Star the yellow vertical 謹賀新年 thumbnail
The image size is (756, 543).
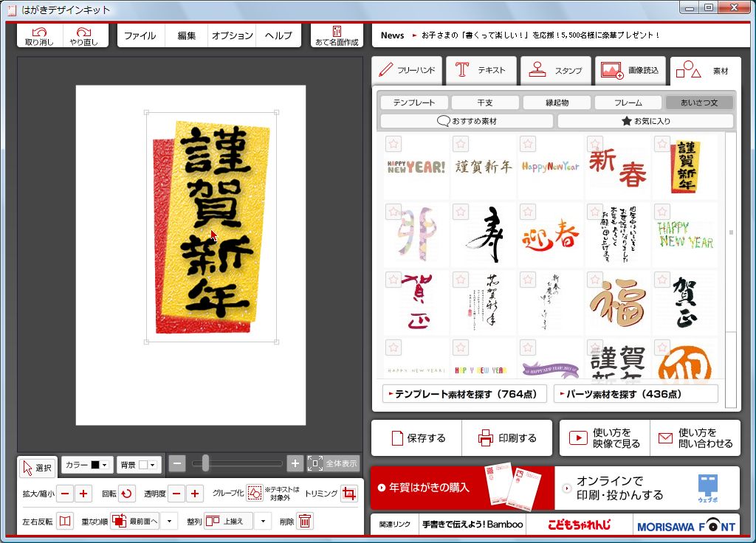coord(662,144)
